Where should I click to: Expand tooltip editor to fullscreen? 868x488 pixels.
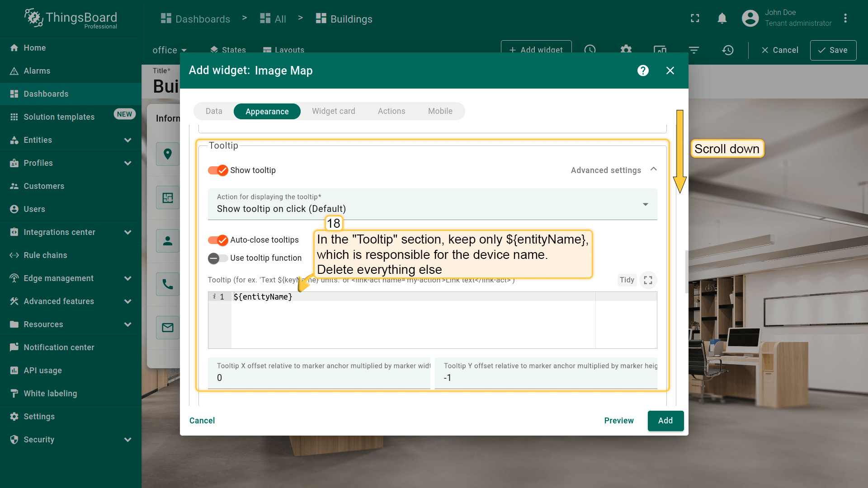click(x=648, y=280)
